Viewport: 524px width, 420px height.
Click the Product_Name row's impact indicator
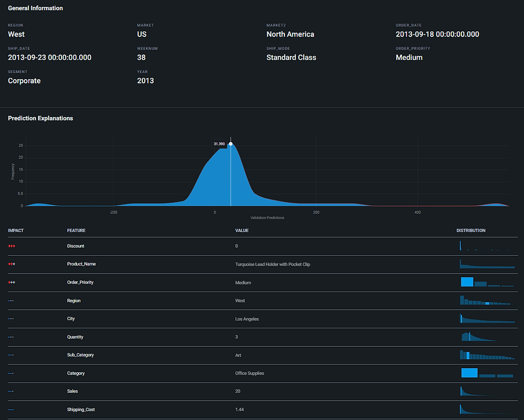tap(12, 264)
